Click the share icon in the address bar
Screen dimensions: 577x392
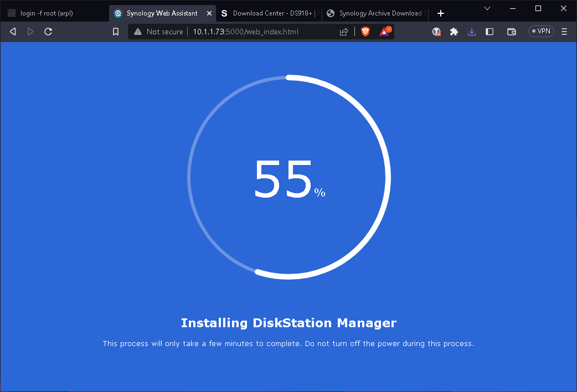(344, 32)
